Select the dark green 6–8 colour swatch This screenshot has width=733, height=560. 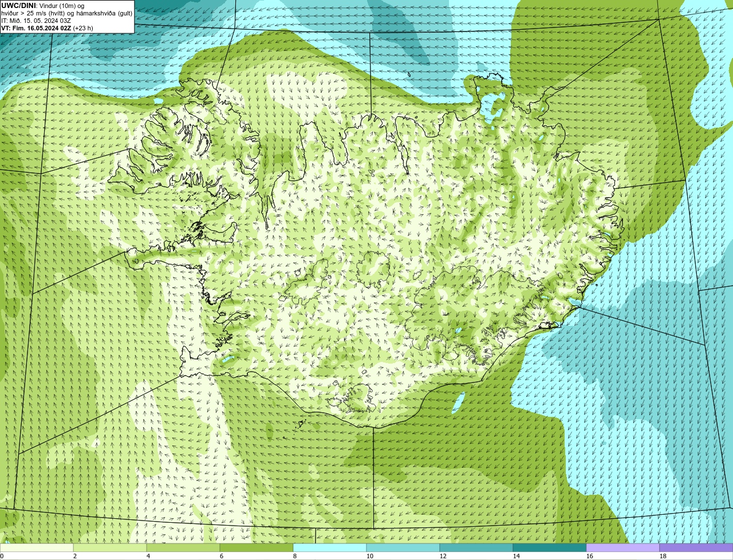[x=257, y=548]
